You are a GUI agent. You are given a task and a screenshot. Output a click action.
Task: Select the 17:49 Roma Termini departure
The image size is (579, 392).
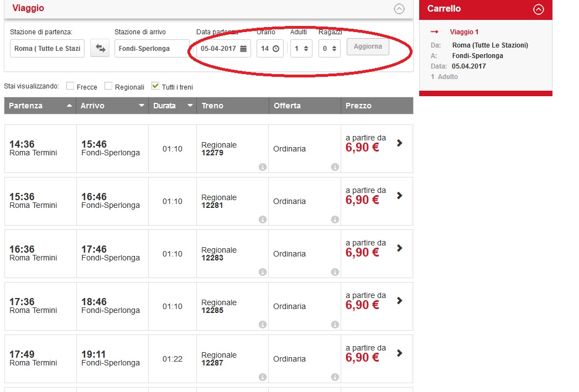tap(33, 358)
